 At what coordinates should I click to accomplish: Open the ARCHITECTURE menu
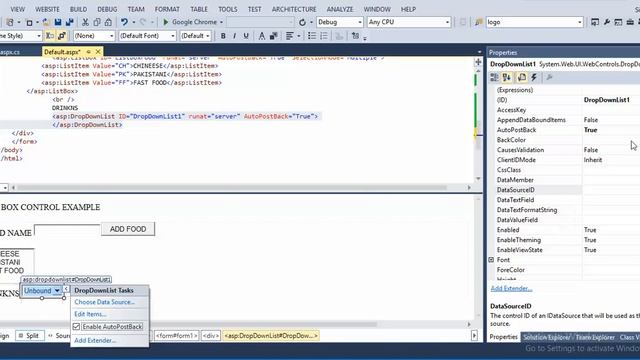pyautogui.click(x=294, y=9)
